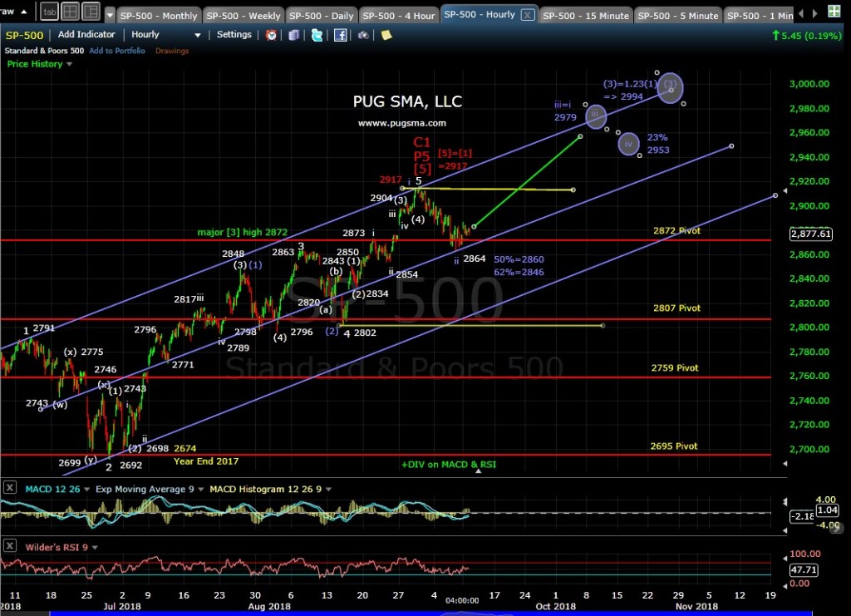Click the 2872 Pivot label
Image resolution: width=851 pixels, height=616 pixels.
click(x=676, y=230)
